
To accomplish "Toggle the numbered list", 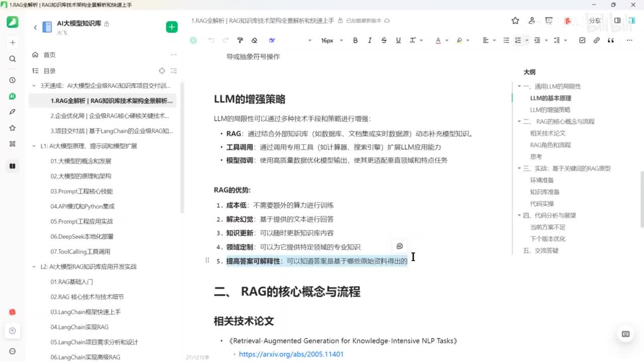I will (518, 40).
